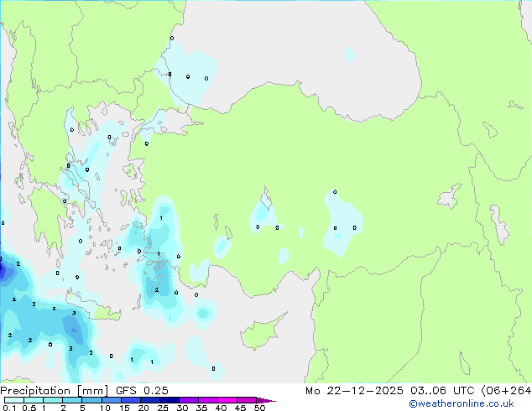532x411 pixels.
Task: Click legend swatch between 0.5 and 1
Action: coord(34,400)
